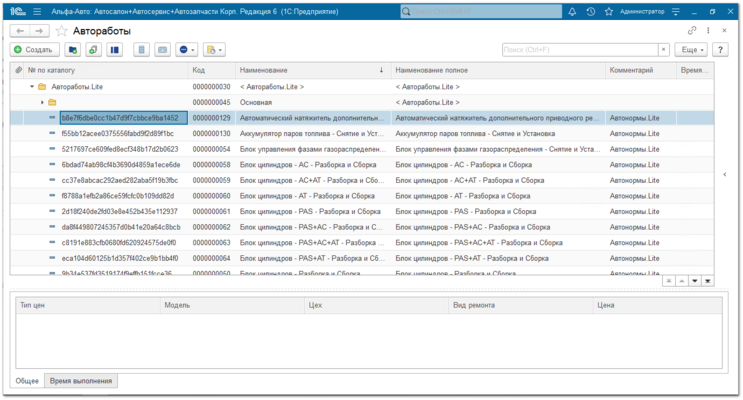Click the Модель column header
The height and width of the screenshot is (400, 743).
click(x=232, y=305)
